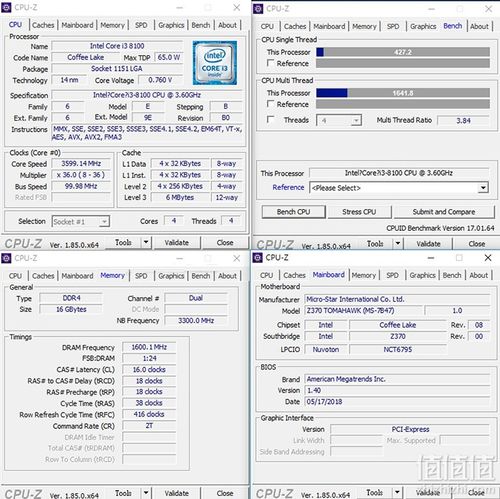
Task: Click Core Speed 3599.14 MHz value
Action: pos(81,163)
